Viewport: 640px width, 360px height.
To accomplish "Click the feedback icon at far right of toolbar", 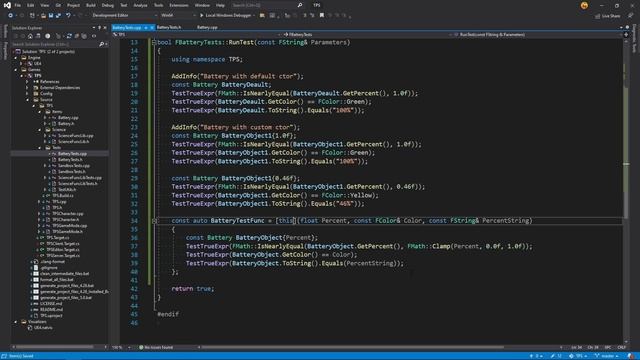I will (x=630, y=16).
